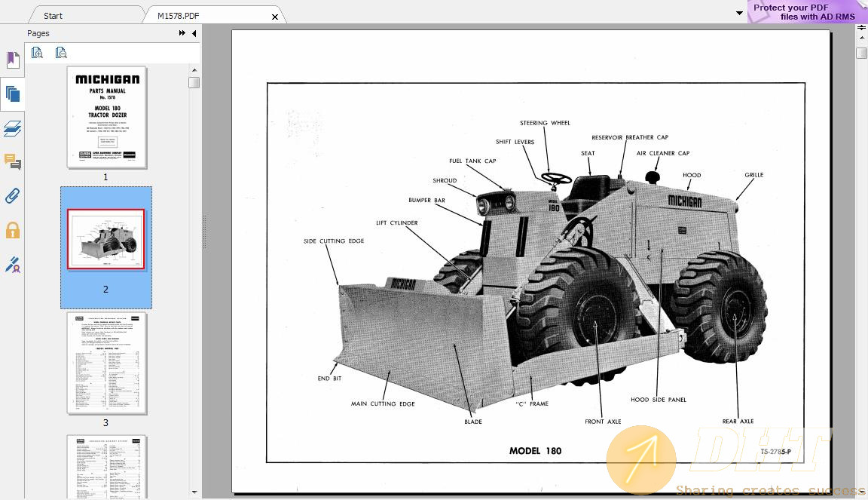Click document scrollbar up arrow
The image size is (868, 500).
coord(861,38)
